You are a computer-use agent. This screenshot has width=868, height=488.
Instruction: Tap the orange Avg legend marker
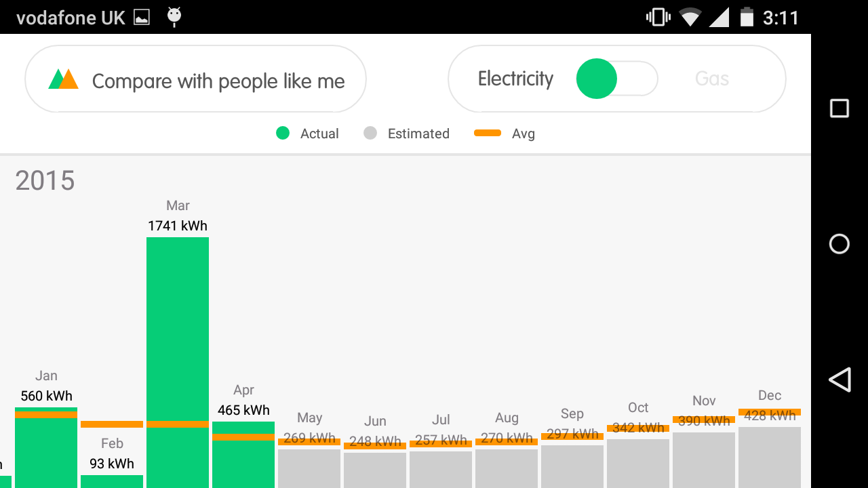[488, 134]
